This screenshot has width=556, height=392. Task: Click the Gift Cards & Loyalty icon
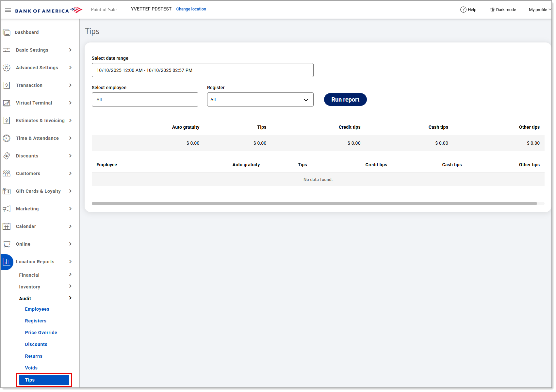click(x=7, y=191)
